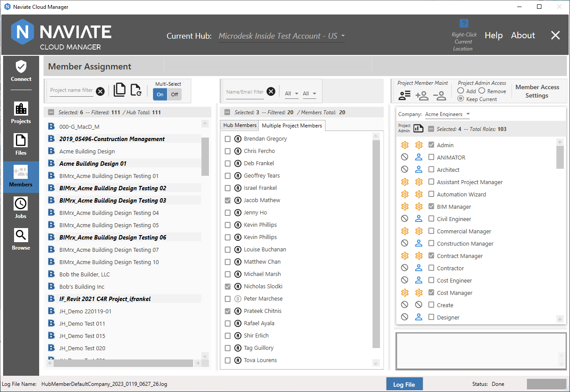Uncheck the Contract Manager role
The image size is (570, 392).
(431, 256)
